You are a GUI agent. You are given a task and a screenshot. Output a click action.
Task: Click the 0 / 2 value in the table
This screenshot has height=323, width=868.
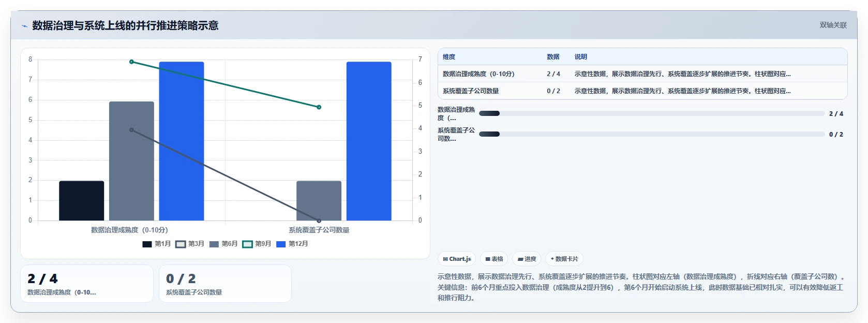(x=553, y=91)
